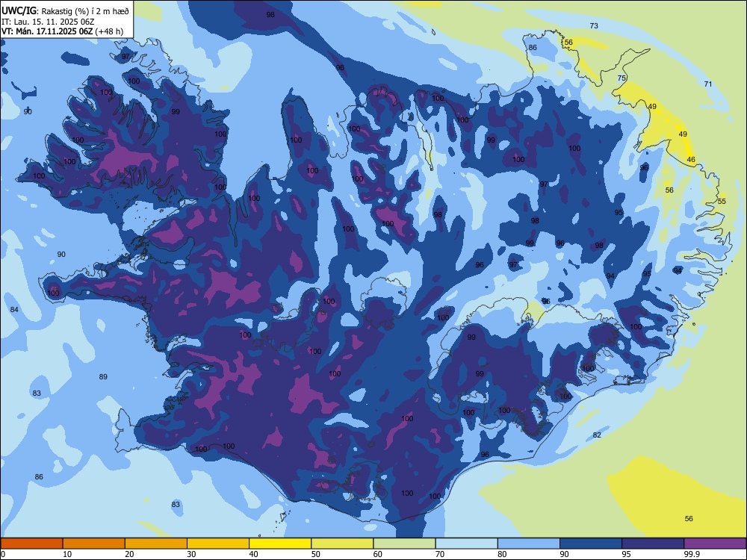Click the 70–80 lightest blue legend swatch

point(466,544)
